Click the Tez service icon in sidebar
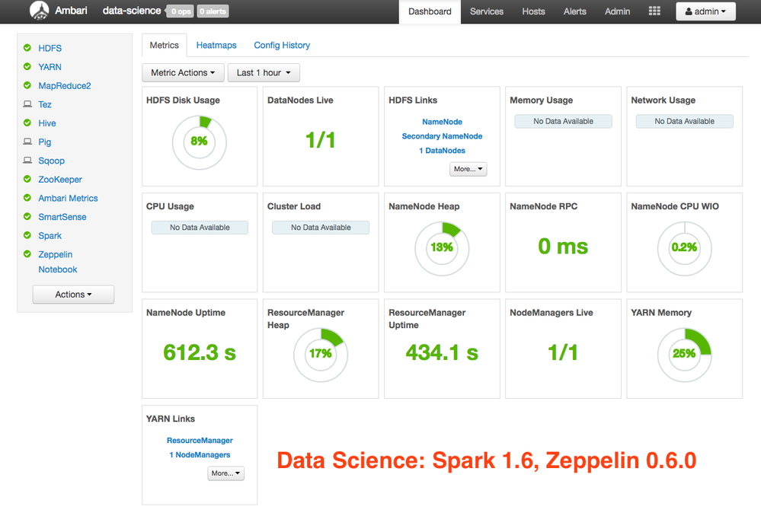761x532 pixels. pyautogui.click(x=29, y=104)
